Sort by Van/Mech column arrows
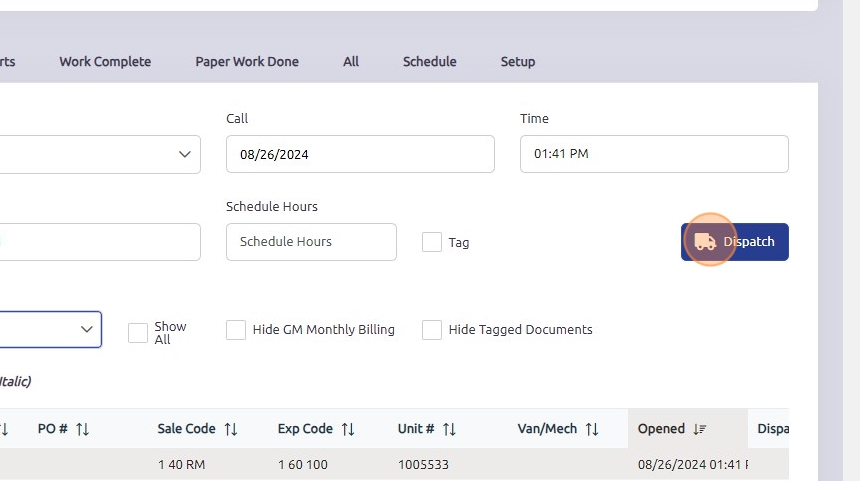 (x=592, y=429)
